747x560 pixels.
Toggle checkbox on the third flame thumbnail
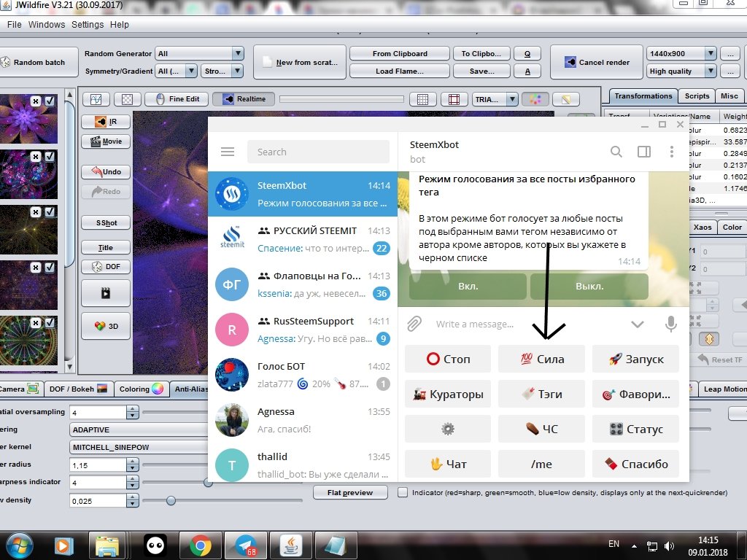(x=50, y=212)
